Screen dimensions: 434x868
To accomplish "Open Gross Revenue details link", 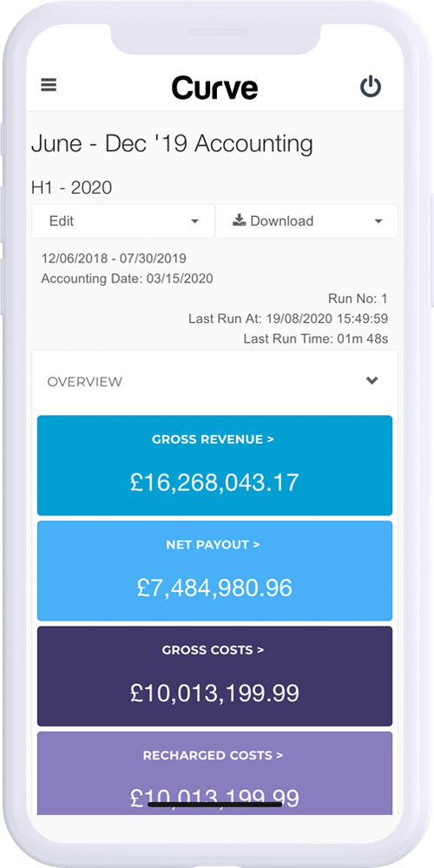I will (x=214, y=439).
